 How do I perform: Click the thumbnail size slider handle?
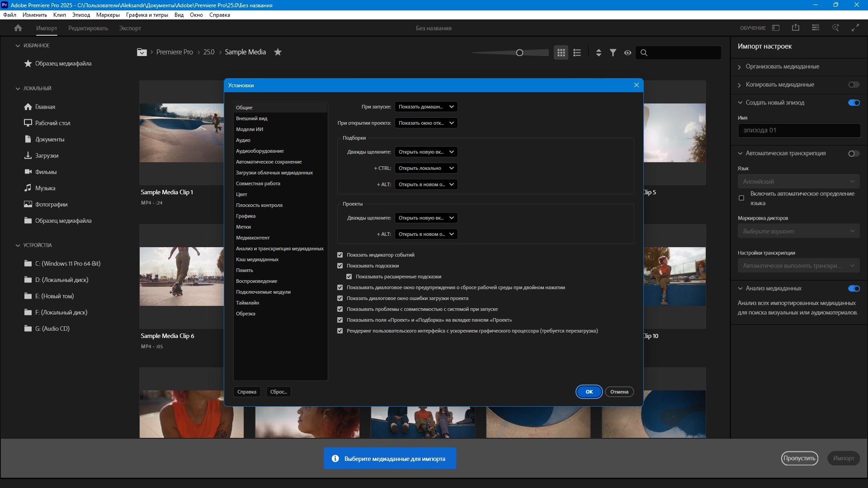point(519,53)
